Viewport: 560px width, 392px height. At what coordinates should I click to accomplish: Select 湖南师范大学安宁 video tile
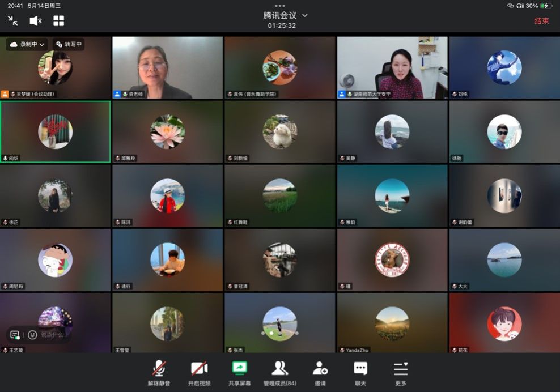(x=392, y=67)
